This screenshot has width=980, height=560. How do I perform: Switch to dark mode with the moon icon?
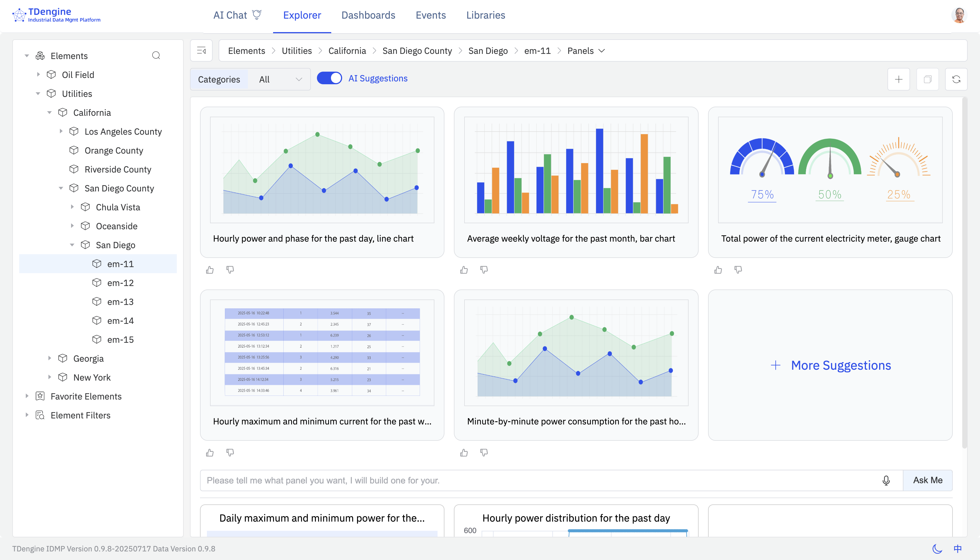coord(937,549)
